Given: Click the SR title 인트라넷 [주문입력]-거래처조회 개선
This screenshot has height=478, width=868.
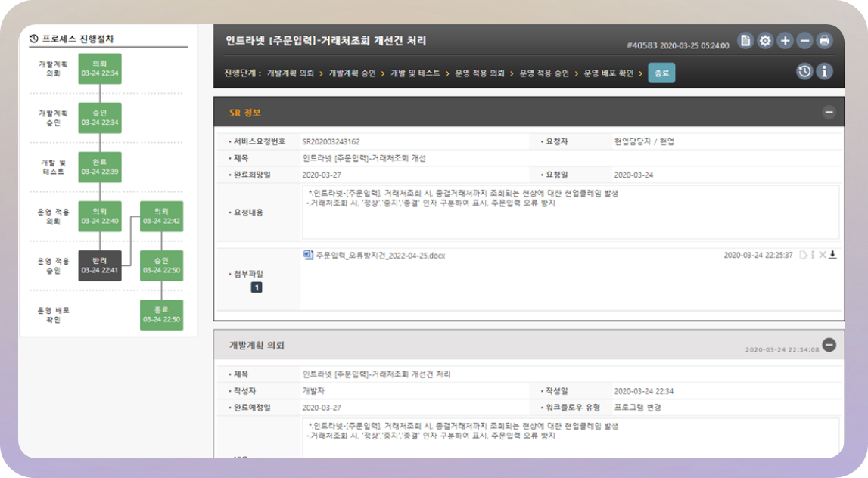Looking at the screenshot, I should (x=364, y=158).
